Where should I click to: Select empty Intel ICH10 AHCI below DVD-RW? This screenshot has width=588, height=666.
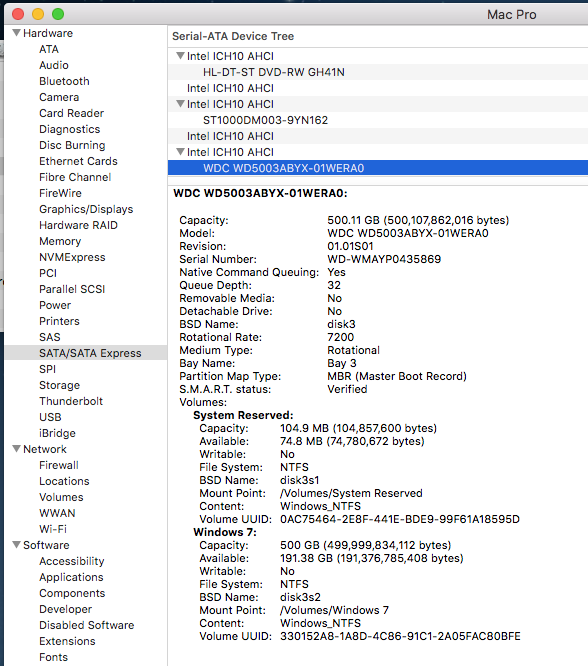click(x=378, y=88)
